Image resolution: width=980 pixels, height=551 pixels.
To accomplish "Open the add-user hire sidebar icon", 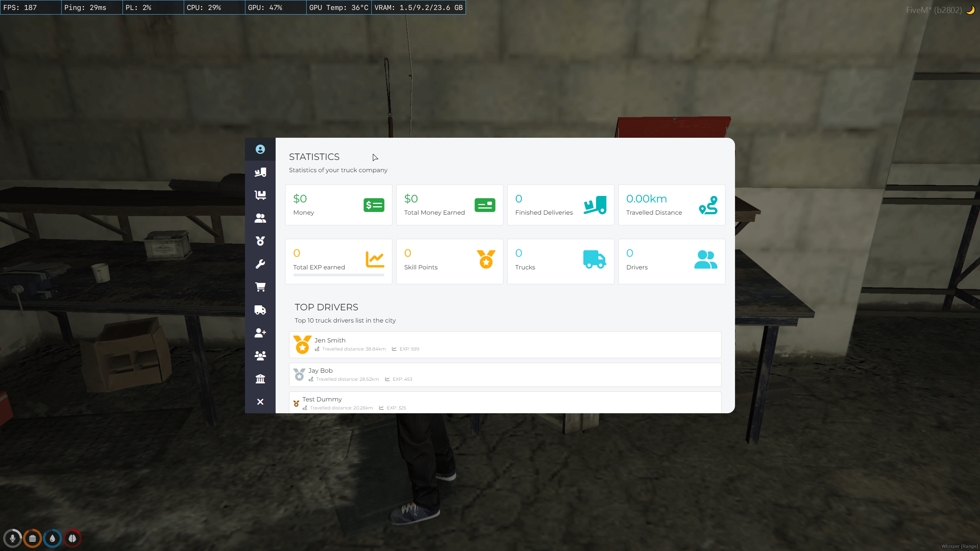I will [x=260, y=333].
